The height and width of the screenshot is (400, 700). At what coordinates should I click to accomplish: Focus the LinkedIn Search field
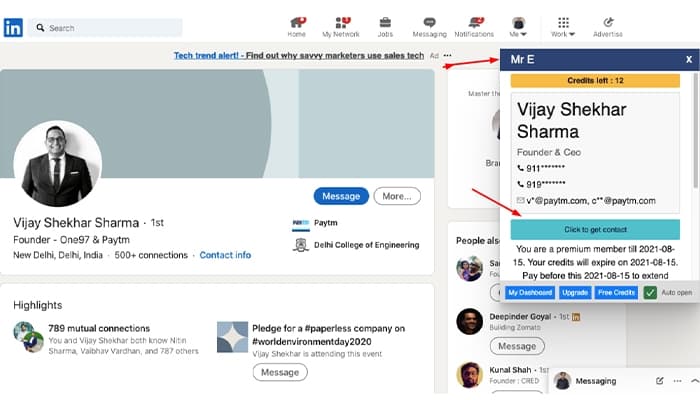coord(105,28)
